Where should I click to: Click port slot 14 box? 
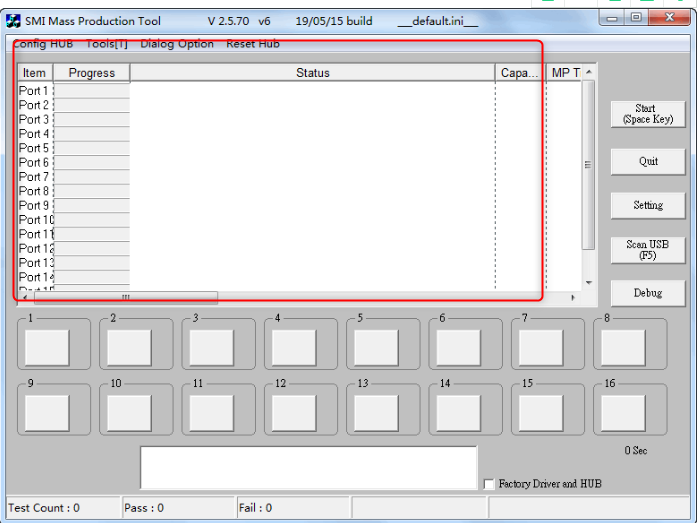pyautogui.click(x=458, y=413)
